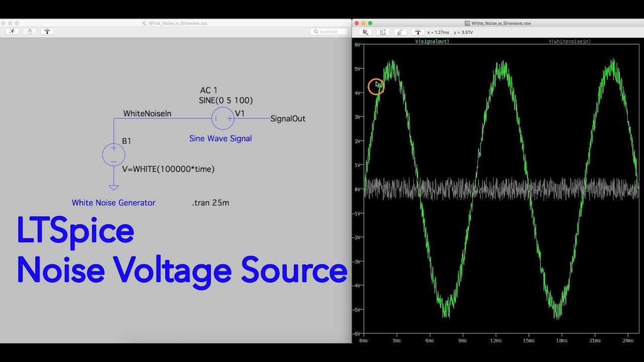Image resolution: width=644 pixels, height=362 pixels.
Task: Click the WhiteNoiseIn net label
Action: tap(147, 114)
